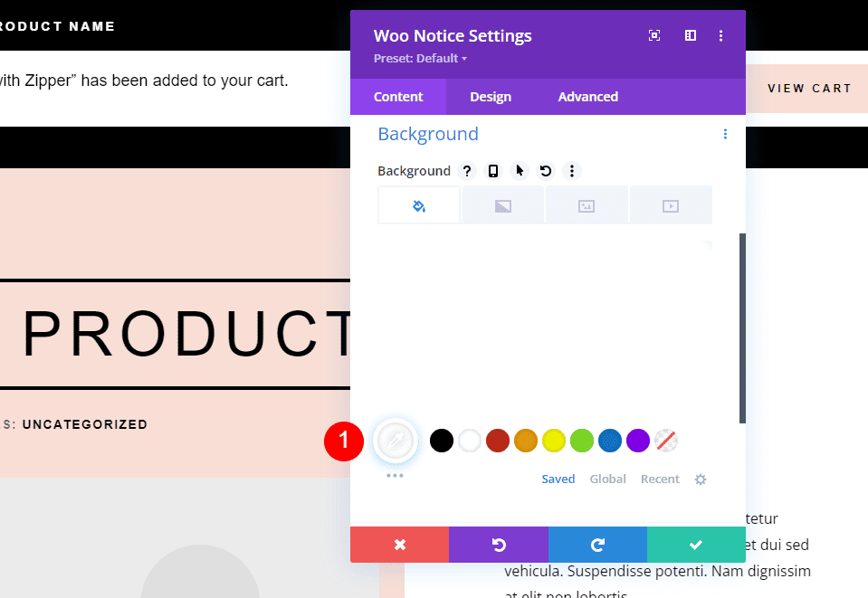This screenshot has height=598, width=868.
Task: Switch to the solid color background tab
Action: (418, 204)
